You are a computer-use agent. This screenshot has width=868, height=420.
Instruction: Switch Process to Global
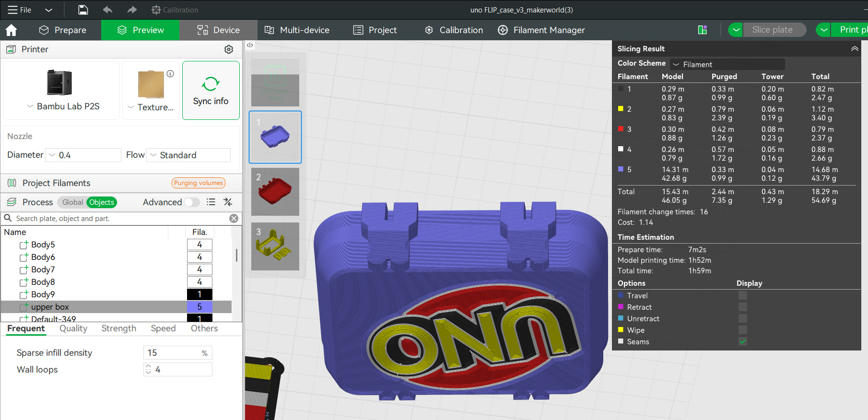[x=72, y=202]
